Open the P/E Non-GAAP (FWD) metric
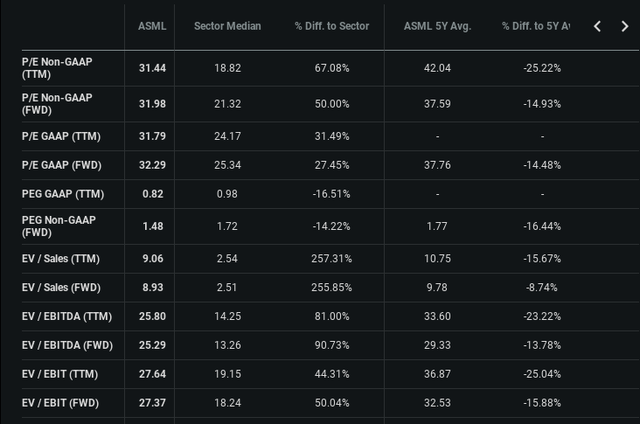The width and height of the screenshot is (640, 424). tap(57, 105)
